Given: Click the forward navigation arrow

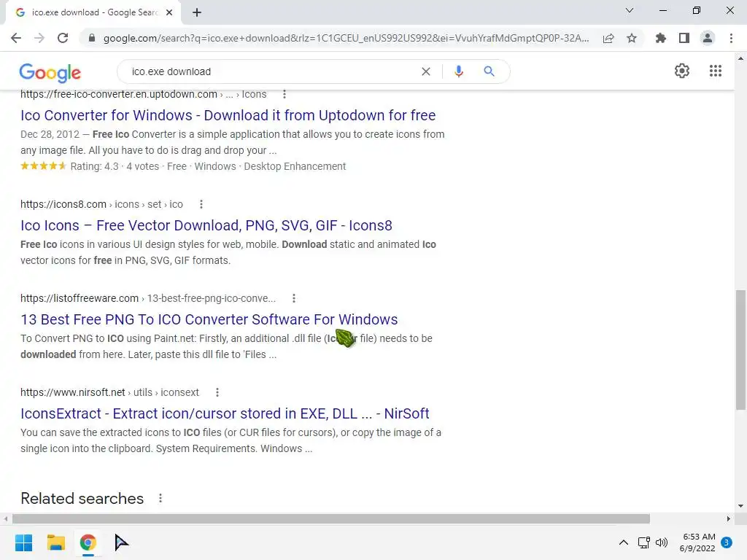Looking at the screenshot, I should 39,38.
